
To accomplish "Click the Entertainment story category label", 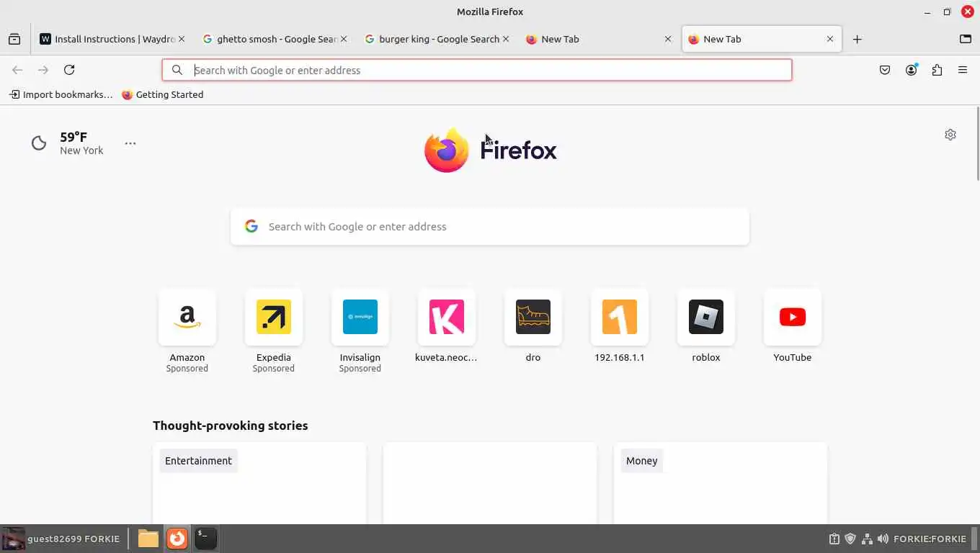I will click(x=198, y=461).
